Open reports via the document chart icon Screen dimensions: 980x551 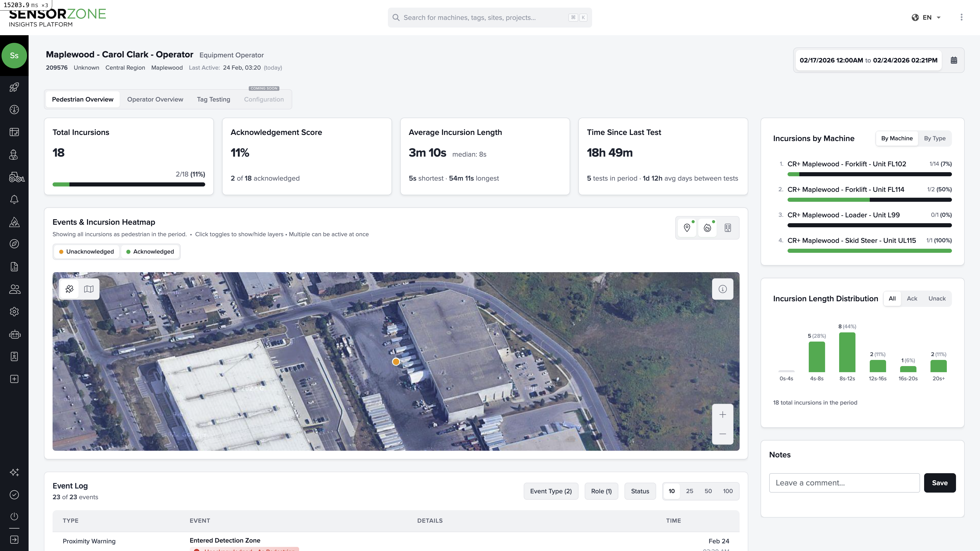pos(14,267)
